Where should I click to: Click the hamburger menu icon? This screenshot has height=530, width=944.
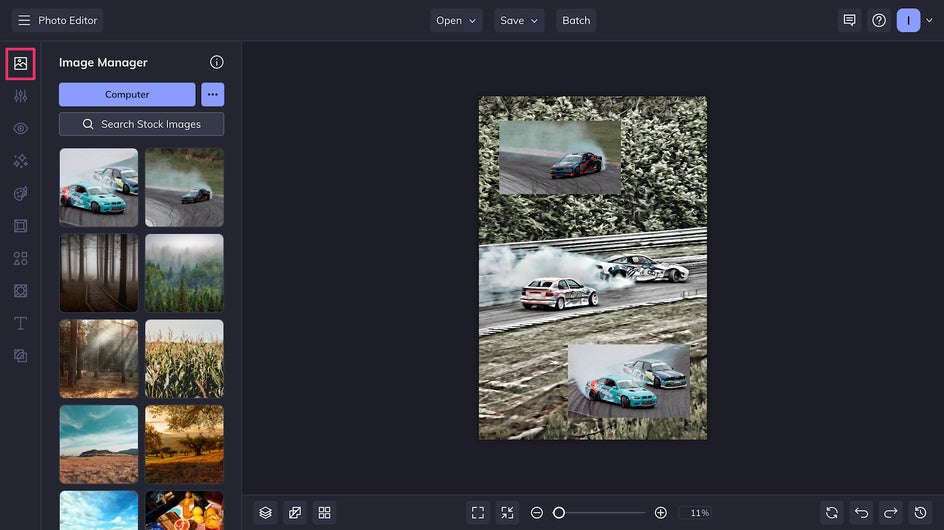[24, 20]
